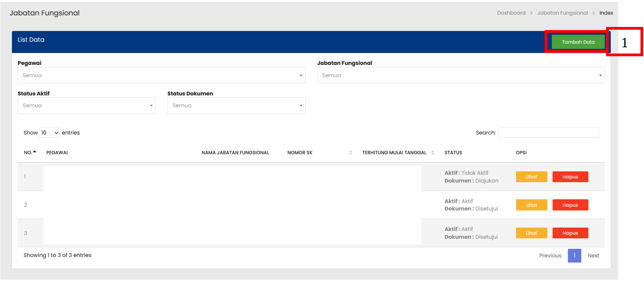Expand the Status Aktif dropdown
Image resolution: width=644 pixels, height=284 pixels.
86,105
